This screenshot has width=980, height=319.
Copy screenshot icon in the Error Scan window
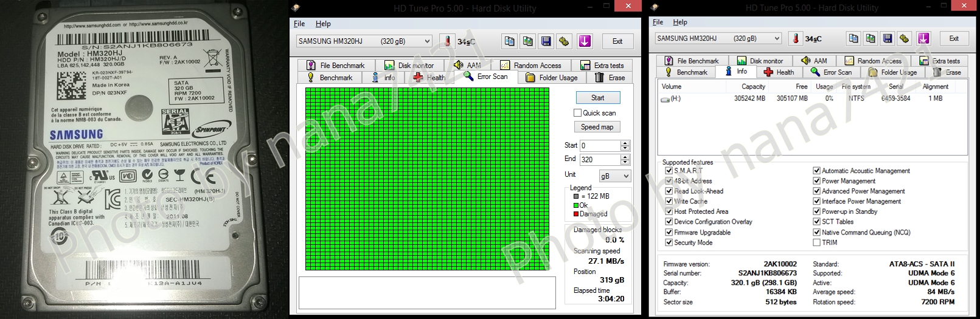pyautogui.click(x=528, y=41)
